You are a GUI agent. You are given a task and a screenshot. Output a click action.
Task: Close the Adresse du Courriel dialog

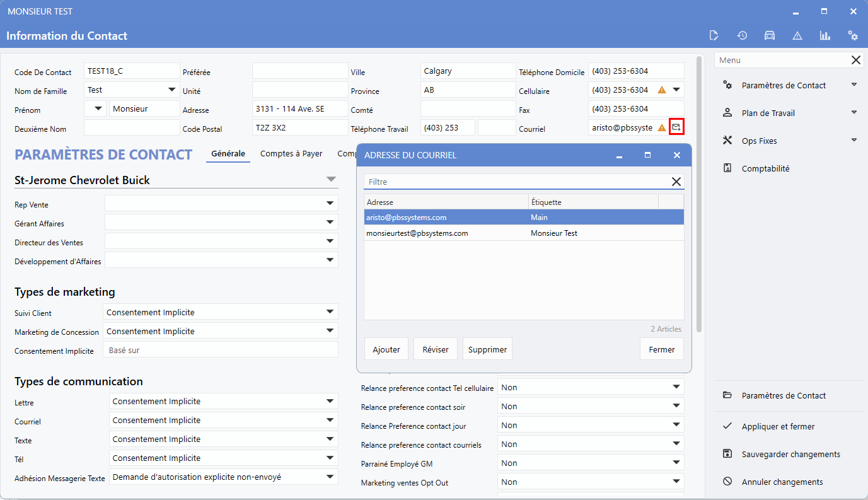677,154
